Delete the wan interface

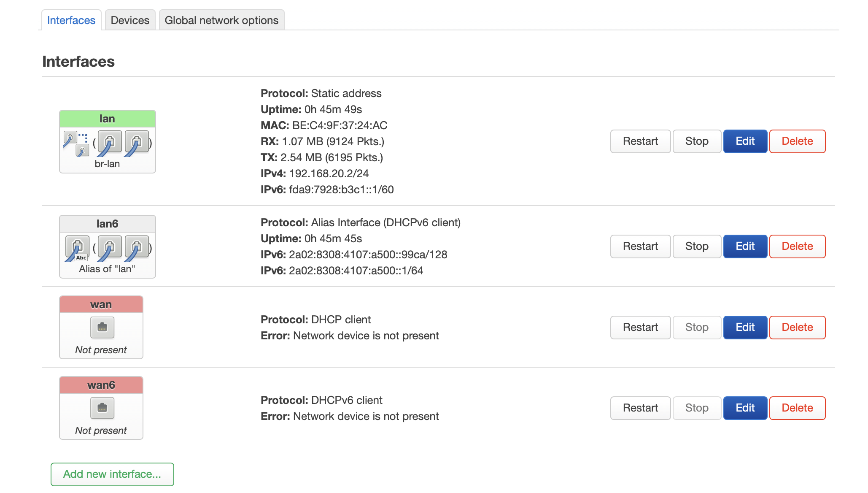pos(797,328)
